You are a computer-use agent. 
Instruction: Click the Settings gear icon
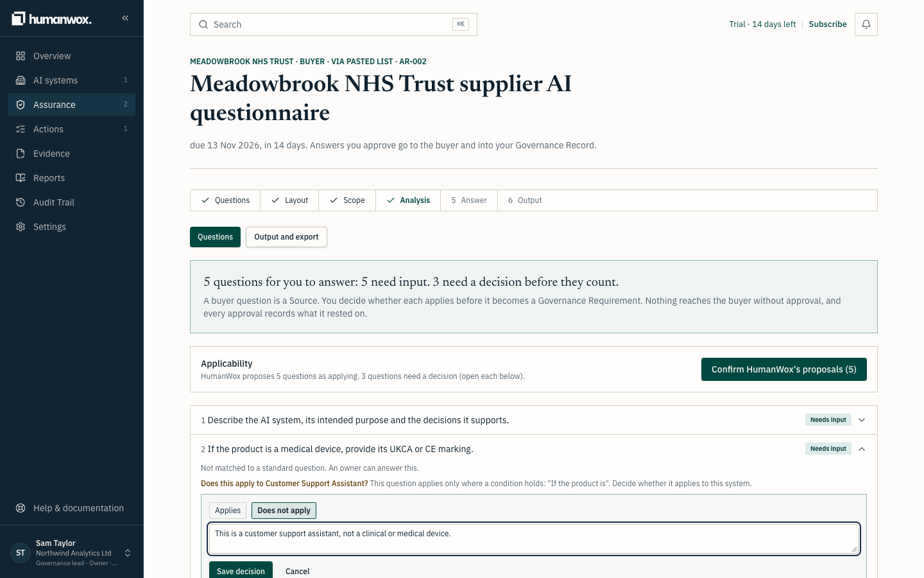[x=21, y=227]
